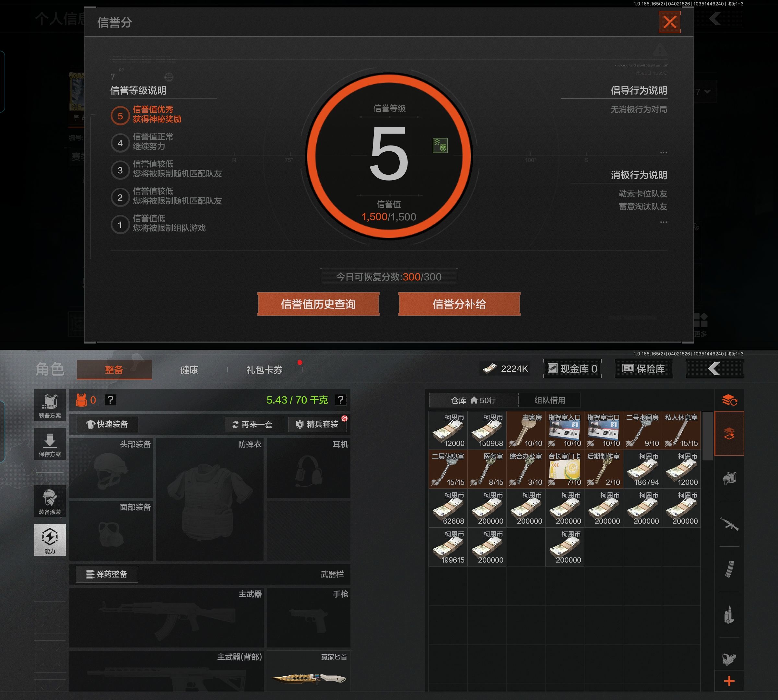Viewport: 778px width, 700px height.
Task: Click the green reputation badge icon
Action: 440,146
